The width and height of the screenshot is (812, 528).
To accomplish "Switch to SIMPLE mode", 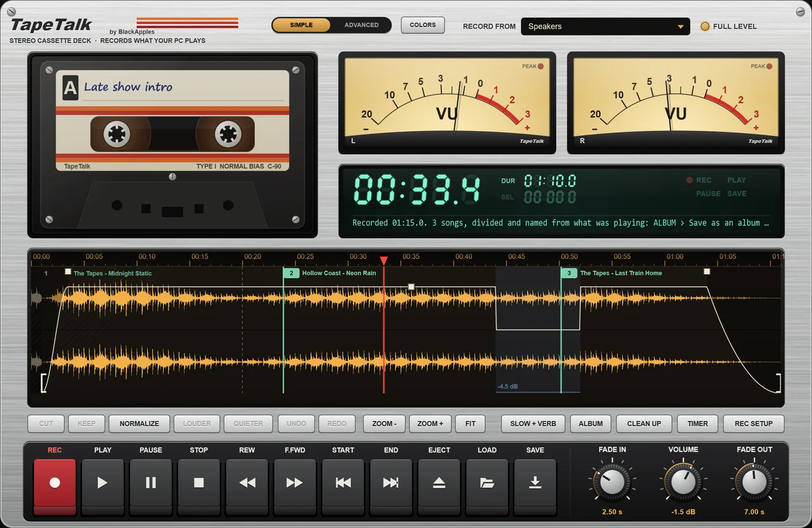I will (x=301, y=25).
